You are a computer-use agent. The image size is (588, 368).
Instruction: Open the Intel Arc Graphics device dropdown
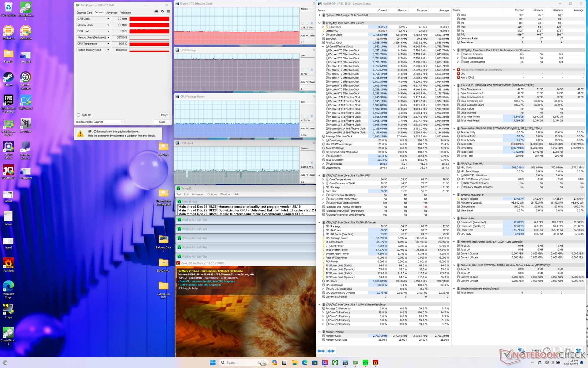point(122,122)
